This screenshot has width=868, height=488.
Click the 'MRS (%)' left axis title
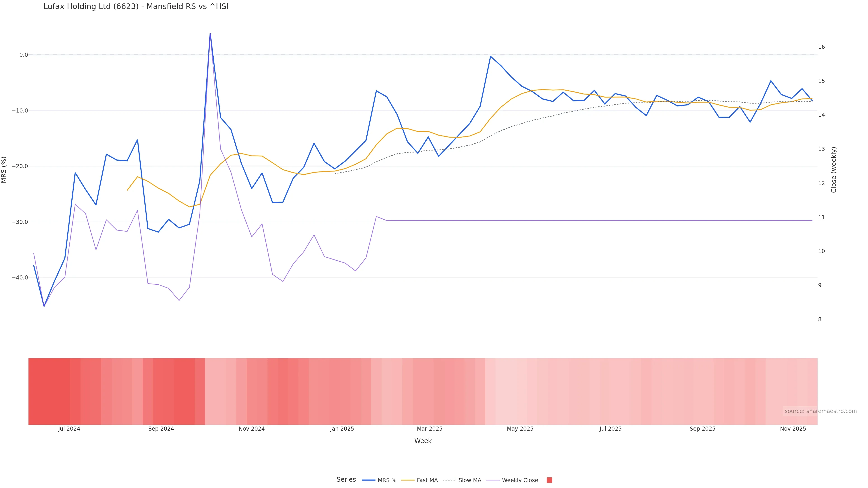(x=4, y=170)
